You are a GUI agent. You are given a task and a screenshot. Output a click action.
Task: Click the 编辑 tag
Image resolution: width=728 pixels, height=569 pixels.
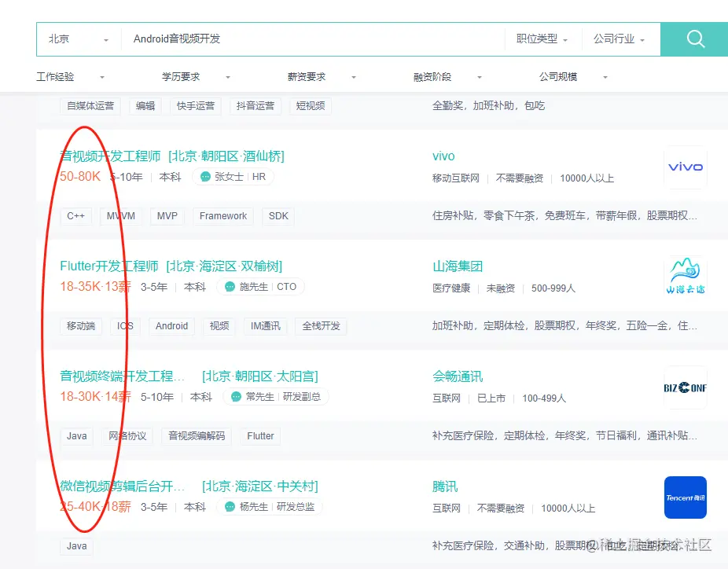pos(145,106)
